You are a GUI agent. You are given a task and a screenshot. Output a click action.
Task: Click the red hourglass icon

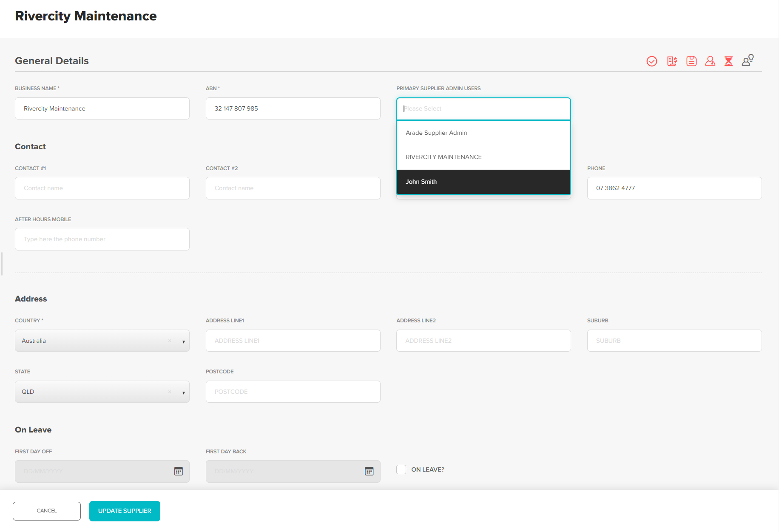[728, 61]
